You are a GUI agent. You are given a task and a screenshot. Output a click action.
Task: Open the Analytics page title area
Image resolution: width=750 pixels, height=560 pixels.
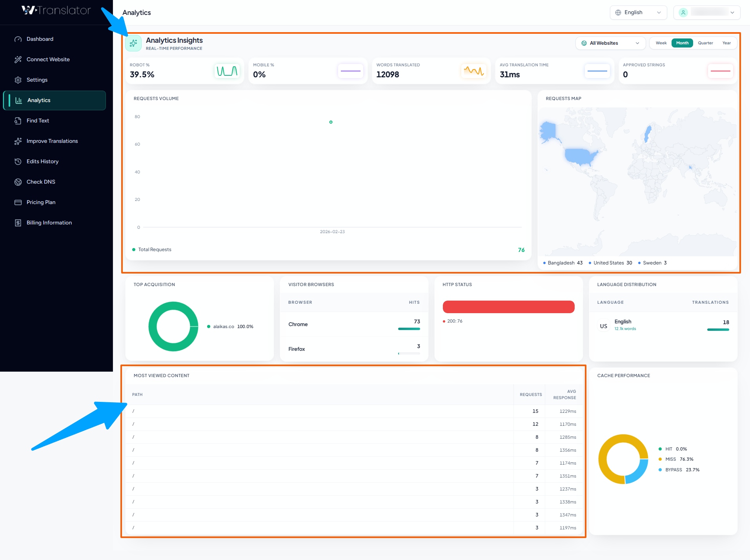click(x=136, y=12)
